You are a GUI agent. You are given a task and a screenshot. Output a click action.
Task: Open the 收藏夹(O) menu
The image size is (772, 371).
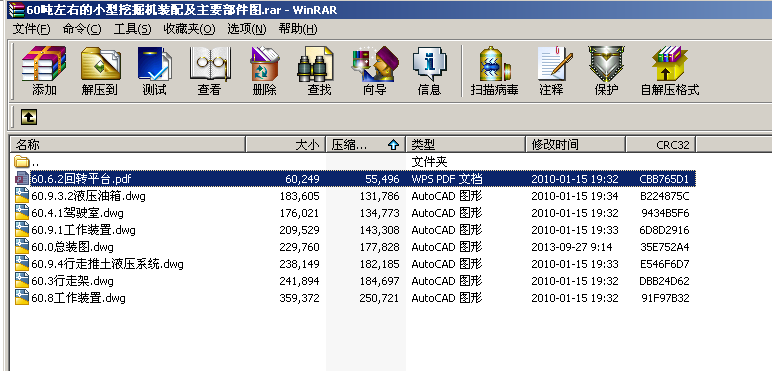pyautogui.click(x=190, y=29)
